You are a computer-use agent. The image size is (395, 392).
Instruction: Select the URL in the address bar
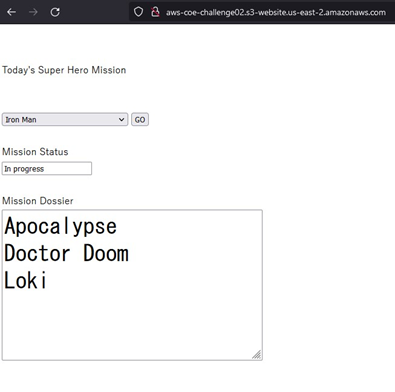276,12
